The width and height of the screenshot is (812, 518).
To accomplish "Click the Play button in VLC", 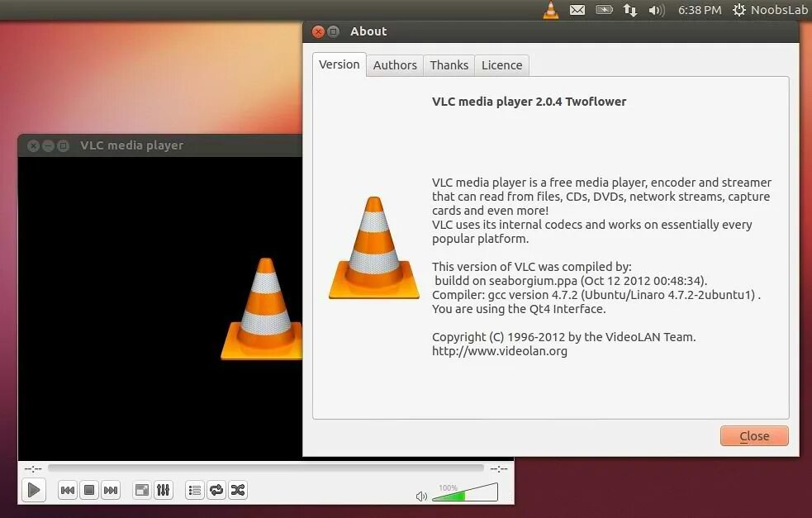I will coord(34,490).
